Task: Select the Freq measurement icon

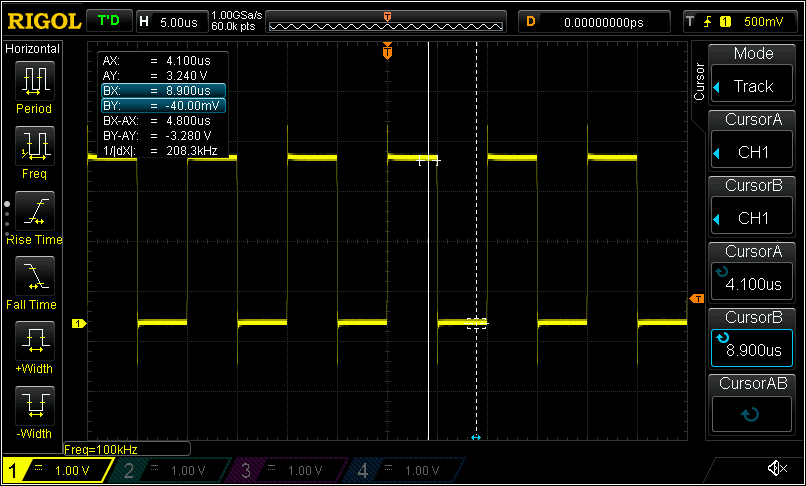Action: 35,146
